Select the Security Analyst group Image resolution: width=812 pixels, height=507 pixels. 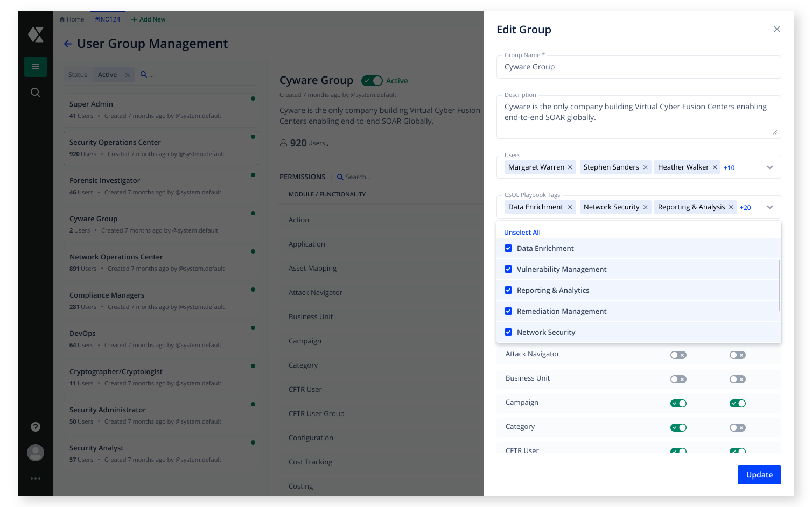click(x=160, y=454)
